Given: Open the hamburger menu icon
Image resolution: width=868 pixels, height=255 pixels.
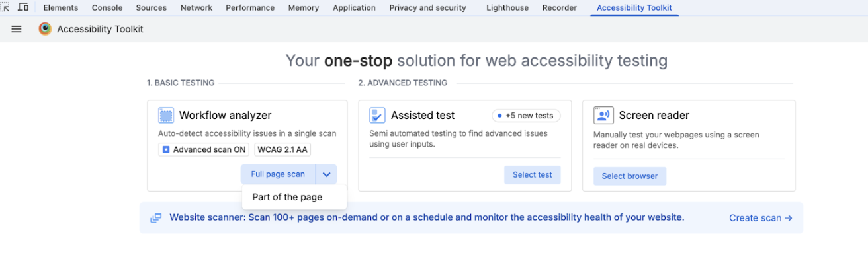Looking at the screenshot, I should pyautogui.click(x=17, y=29).
